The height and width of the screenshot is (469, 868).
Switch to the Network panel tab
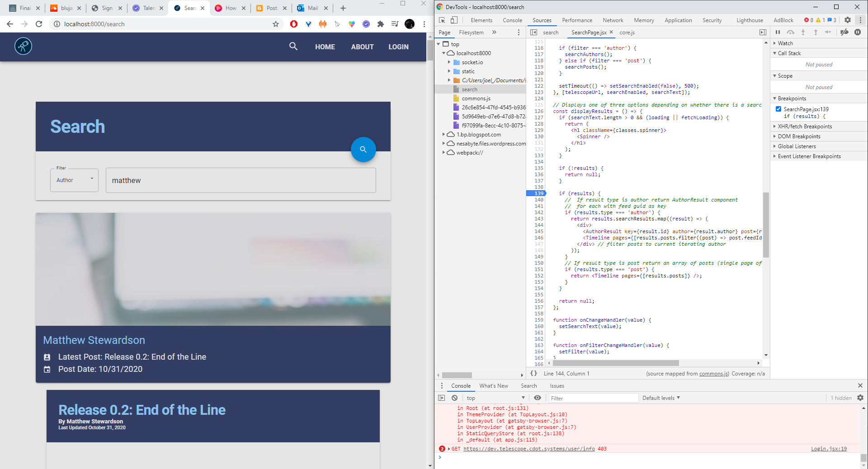pos(613,20)
